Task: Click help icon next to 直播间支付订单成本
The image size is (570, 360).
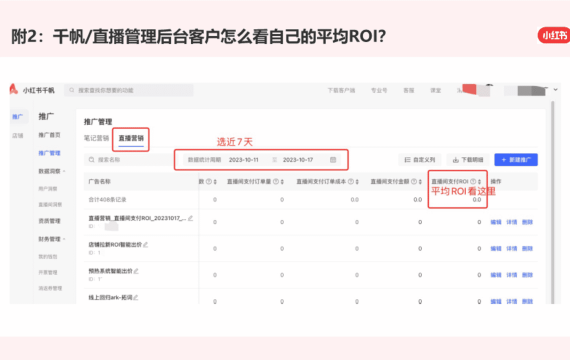Action: click(x=351, y=181)
